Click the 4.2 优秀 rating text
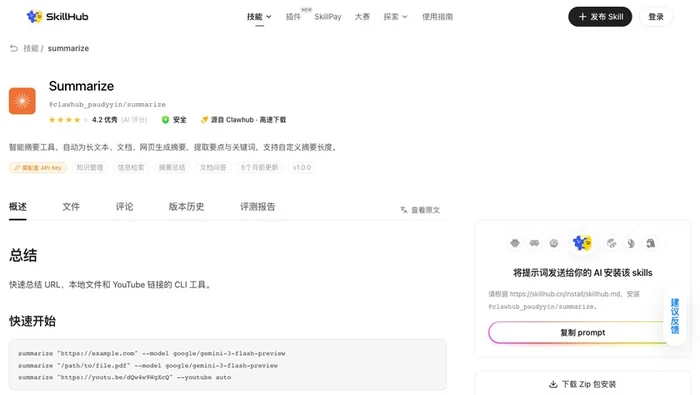Image resolution: width=700 pixels, height=395 pixels. pos(104,120)
